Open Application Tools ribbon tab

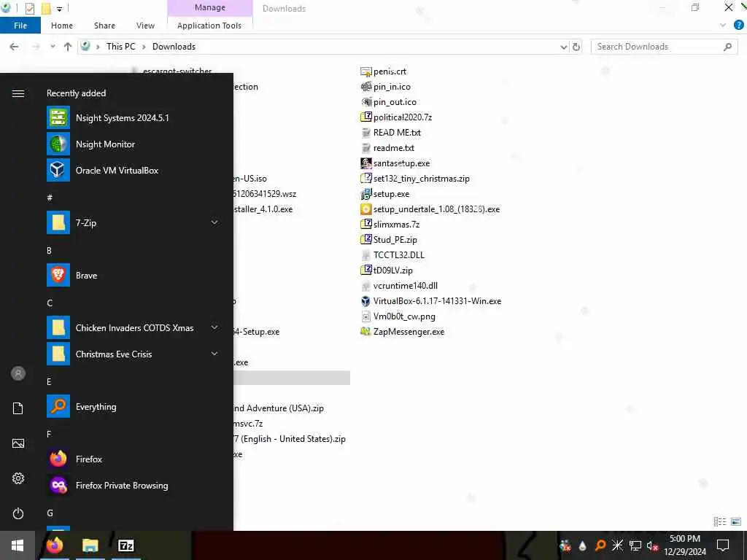(209, 26)
